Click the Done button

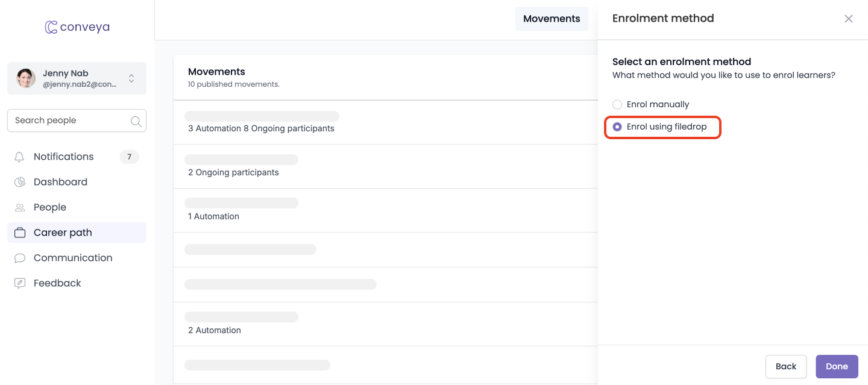(837, 366)
